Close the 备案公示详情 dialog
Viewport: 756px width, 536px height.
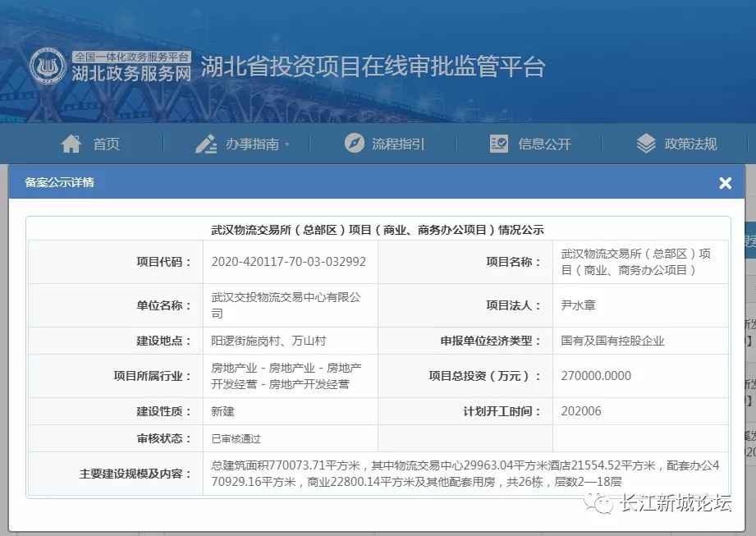click(725, 183)
